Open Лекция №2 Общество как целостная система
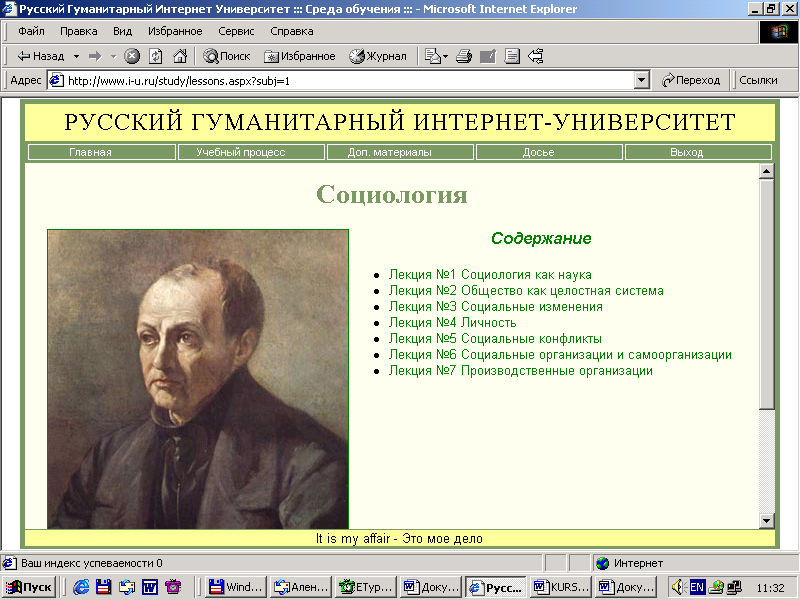The image size is (800, 600). [x=526, y=291]
